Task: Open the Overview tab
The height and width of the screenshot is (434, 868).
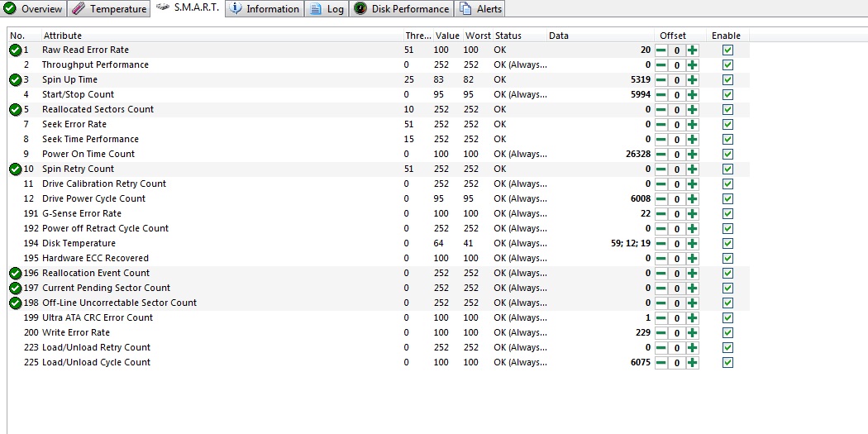Action: coord(33,9)
